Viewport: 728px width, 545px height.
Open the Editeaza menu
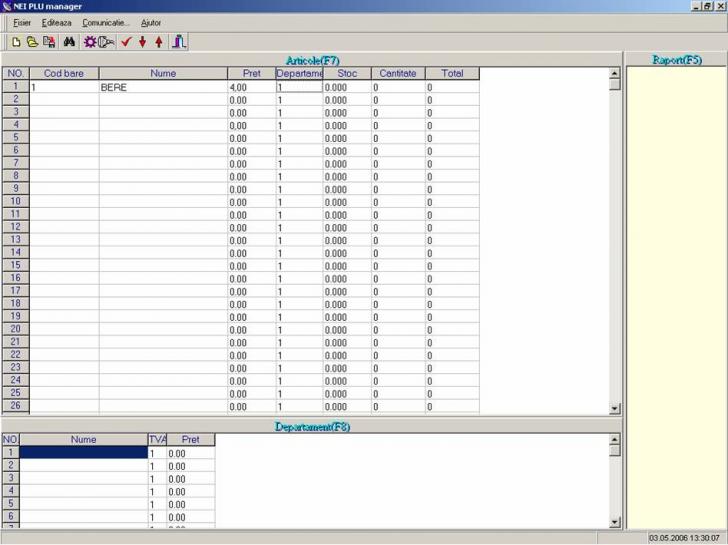(x=57, y=22)
